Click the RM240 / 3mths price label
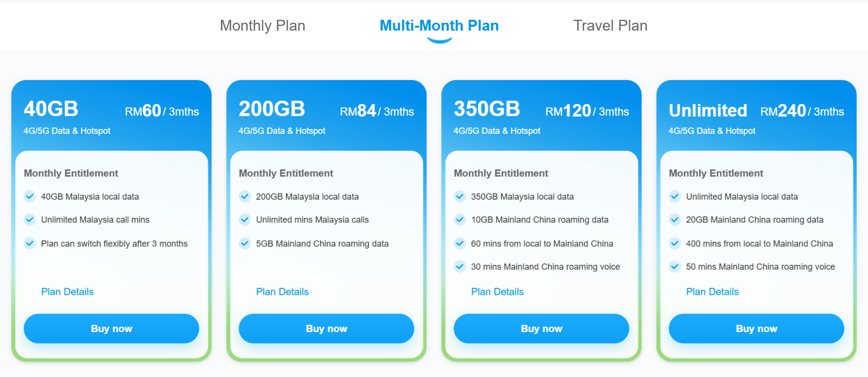Viewport: 868px width, 377px height. point(802,111)
